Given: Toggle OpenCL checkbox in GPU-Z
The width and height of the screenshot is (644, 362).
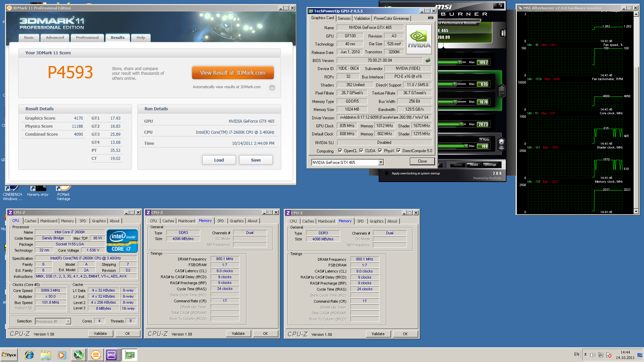Looking at the screenshot, I should (x=340, y=151).
